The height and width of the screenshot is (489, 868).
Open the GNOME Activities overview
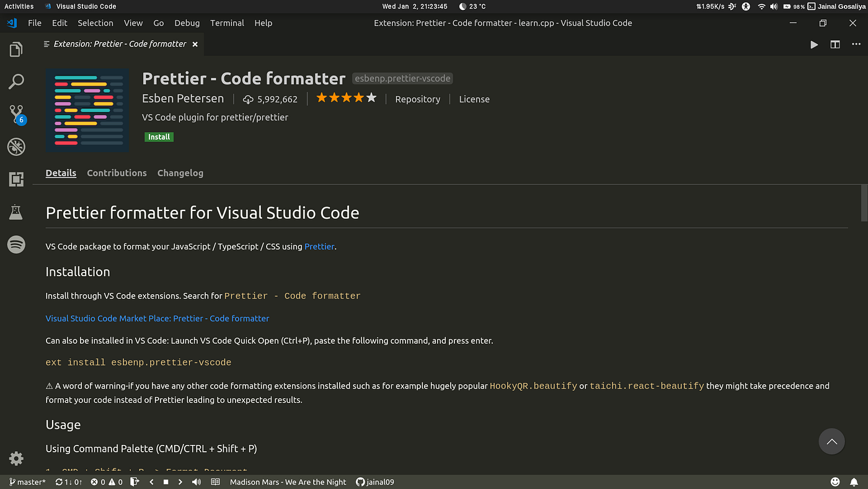19,6
